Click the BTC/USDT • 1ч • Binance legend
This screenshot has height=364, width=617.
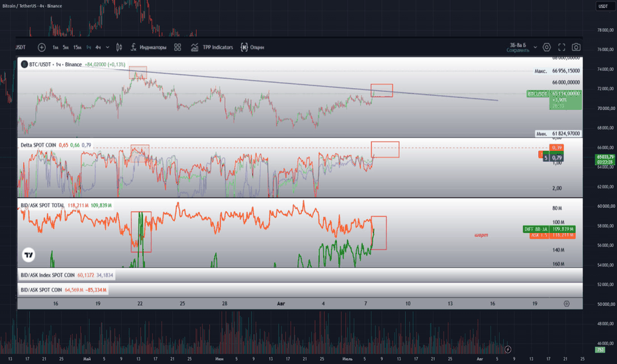tap(55, 64)
